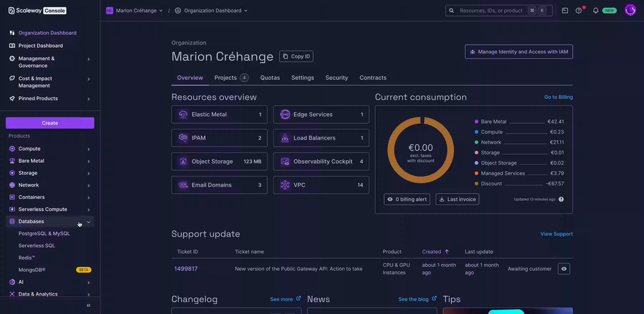Screen dimensions: 644x314
Task: Open the console shell terminal icon
Action: click(x=565, y=11)
